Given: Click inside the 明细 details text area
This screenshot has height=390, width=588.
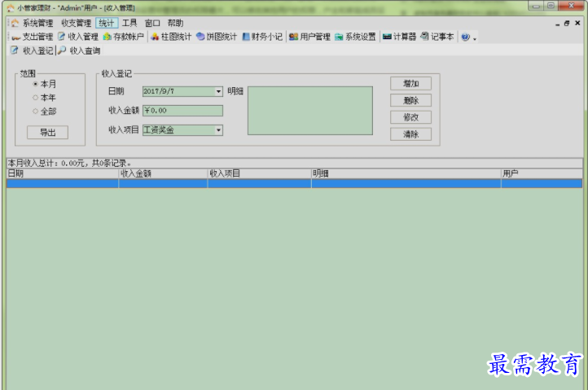Looking at the screenshot, I should pos(310,111).
